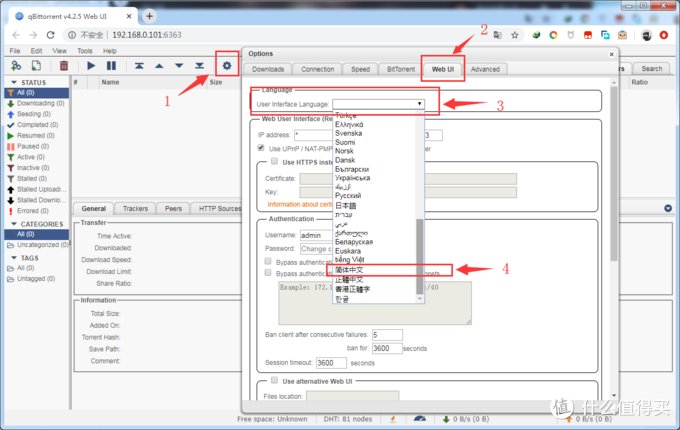Switch to the Advanced options tab
The height and width of the screenshot is (430, 680).
tap(485, 69)
